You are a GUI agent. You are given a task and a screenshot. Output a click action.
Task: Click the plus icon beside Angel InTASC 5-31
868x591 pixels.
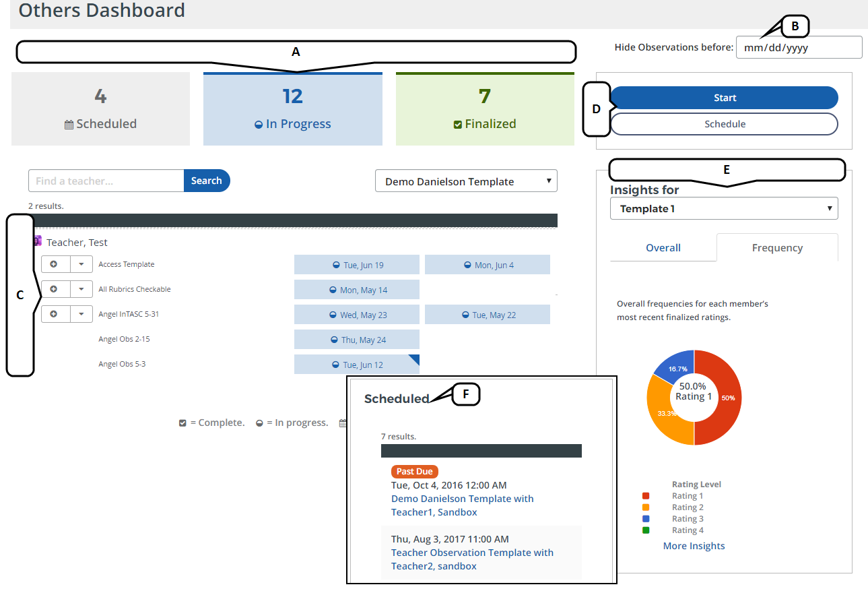(54, 314)
